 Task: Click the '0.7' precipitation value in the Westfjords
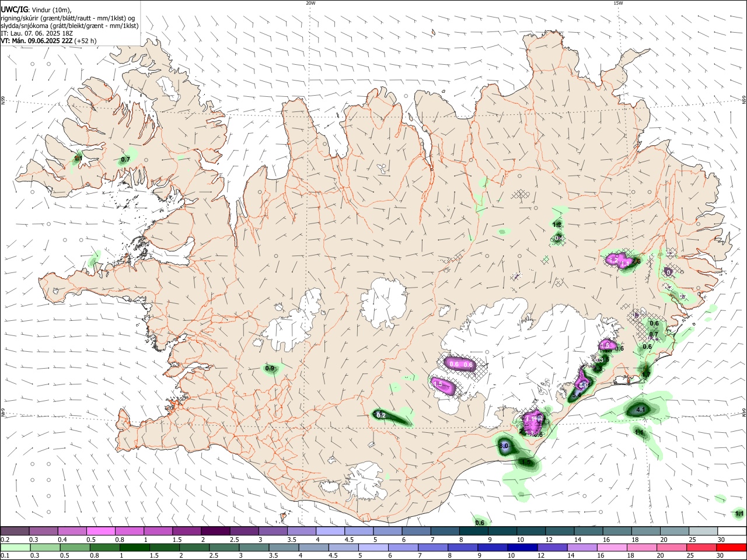[125, 159]
